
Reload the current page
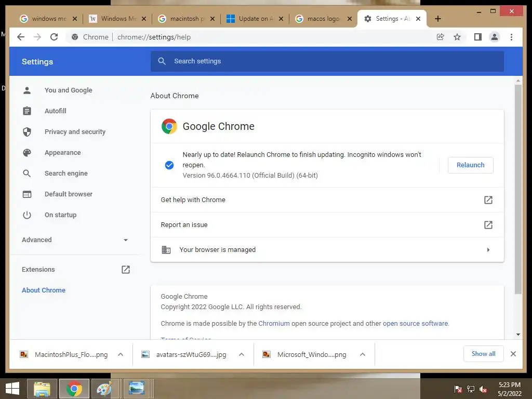pos(54,37)
